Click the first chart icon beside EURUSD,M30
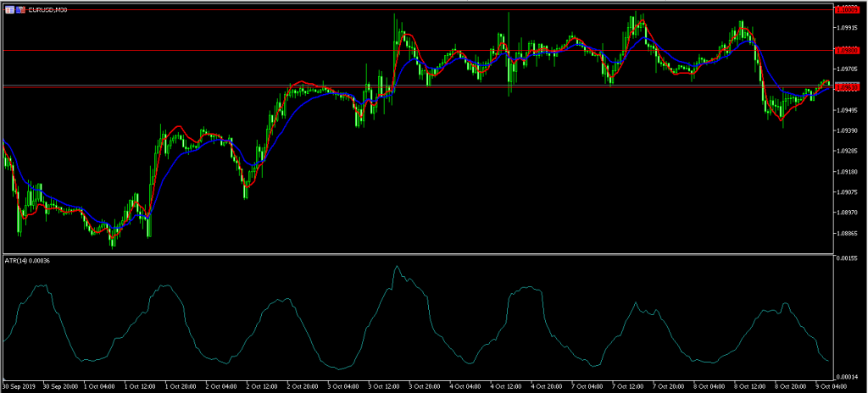Image resolution: width=868 pixels, height=393 pixels. pyautogui.click(x=8, y=8)
